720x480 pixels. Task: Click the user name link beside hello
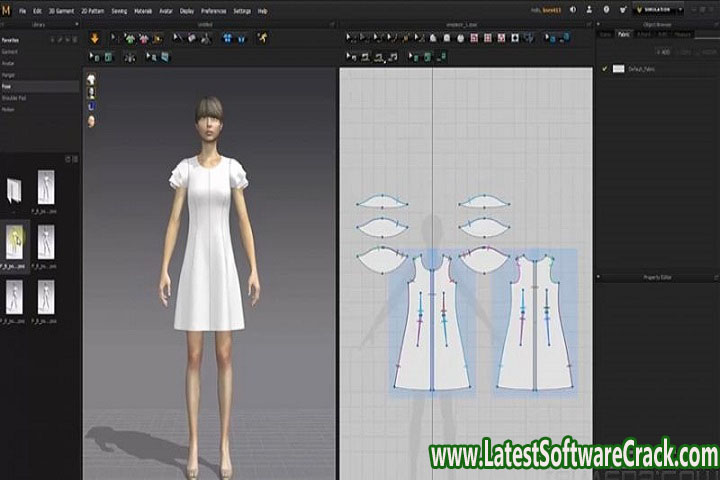551,10
